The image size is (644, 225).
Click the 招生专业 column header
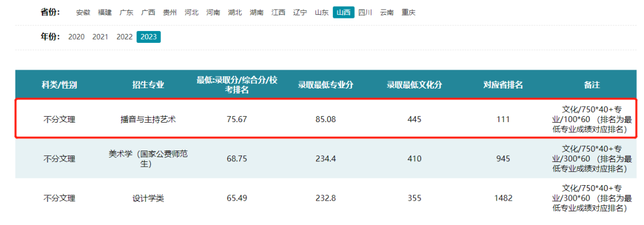coord(148,85)
